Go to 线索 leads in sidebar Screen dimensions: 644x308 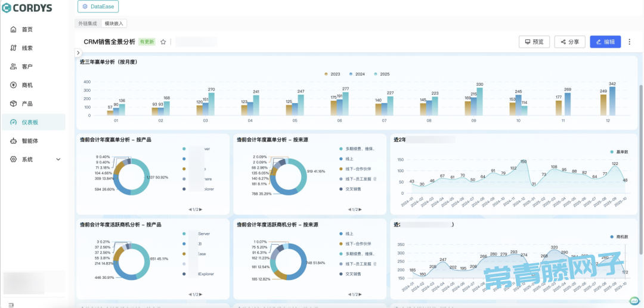click(x=27, y=48)
